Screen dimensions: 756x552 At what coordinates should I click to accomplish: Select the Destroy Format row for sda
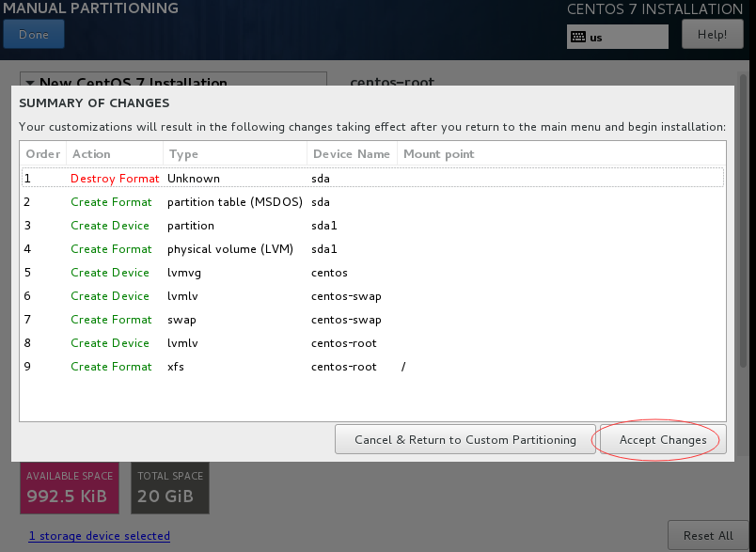point(372,179)
